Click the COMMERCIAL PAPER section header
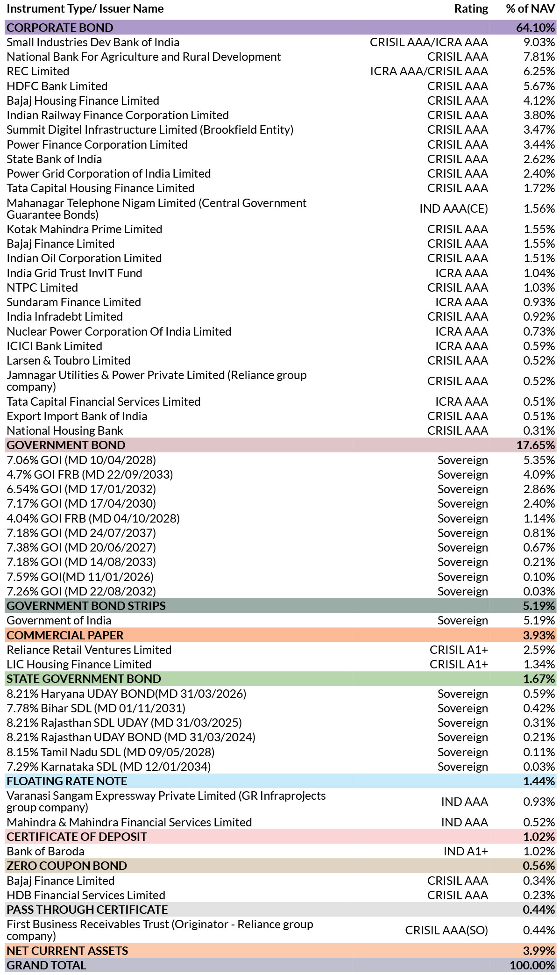Screen dimensions: 560x975 tap(280, 635)
